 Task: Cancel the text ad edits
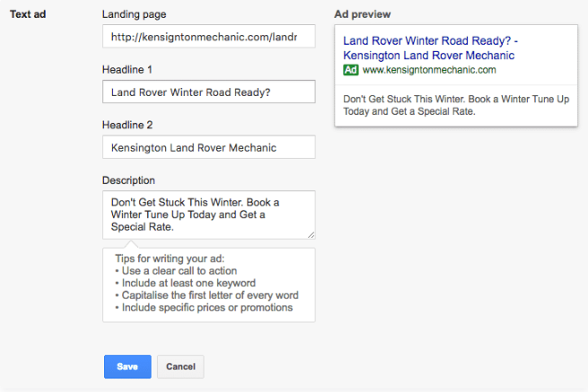click(180, 367)
